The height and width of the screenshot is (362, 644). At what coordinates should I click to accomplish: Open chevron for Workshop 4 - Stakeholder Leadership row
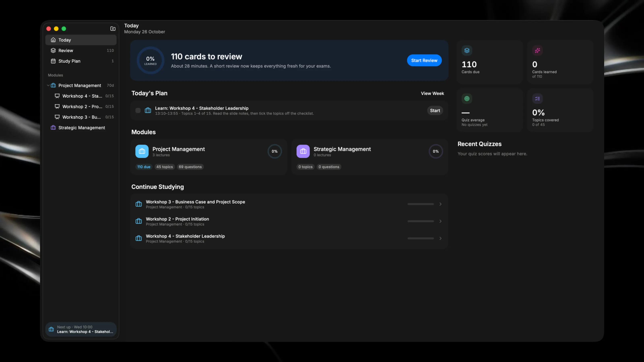tap(440, 238)
